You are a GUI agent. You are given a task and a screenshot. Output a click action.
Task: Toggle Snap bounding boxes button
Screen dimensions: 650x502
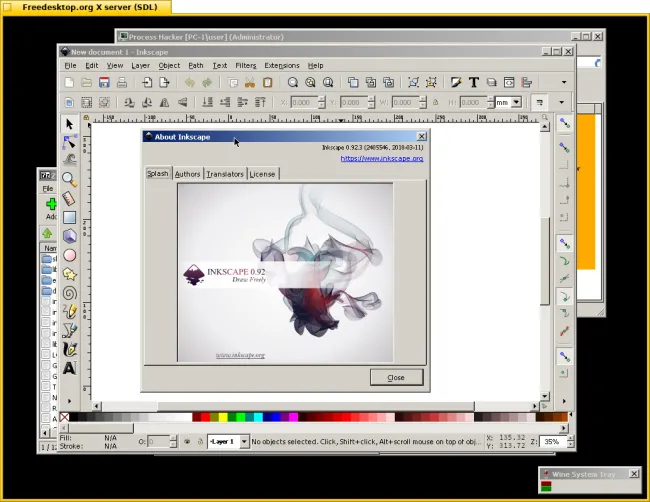pyautogui.click(x=564, y=147)
